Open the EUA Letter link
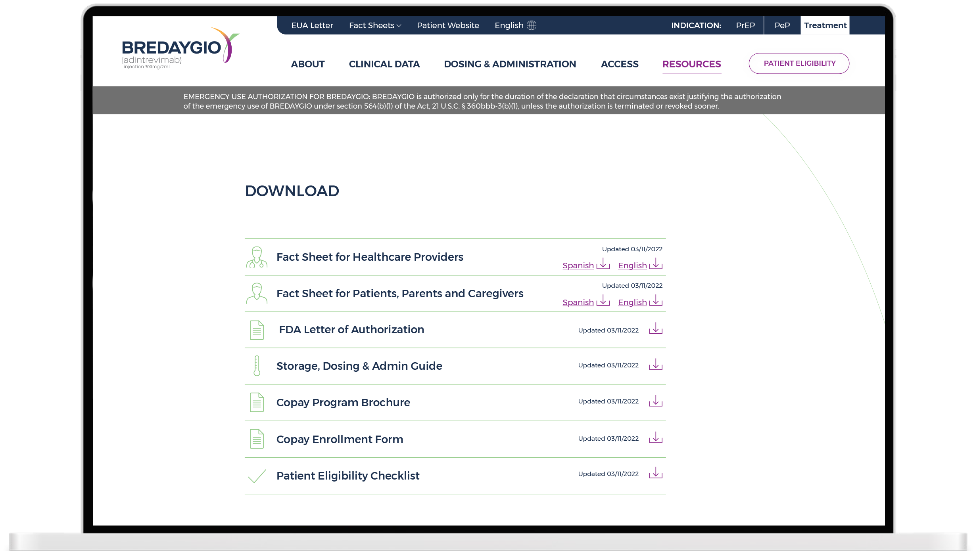This screenshot has width=977, height=560. [312, 25]
